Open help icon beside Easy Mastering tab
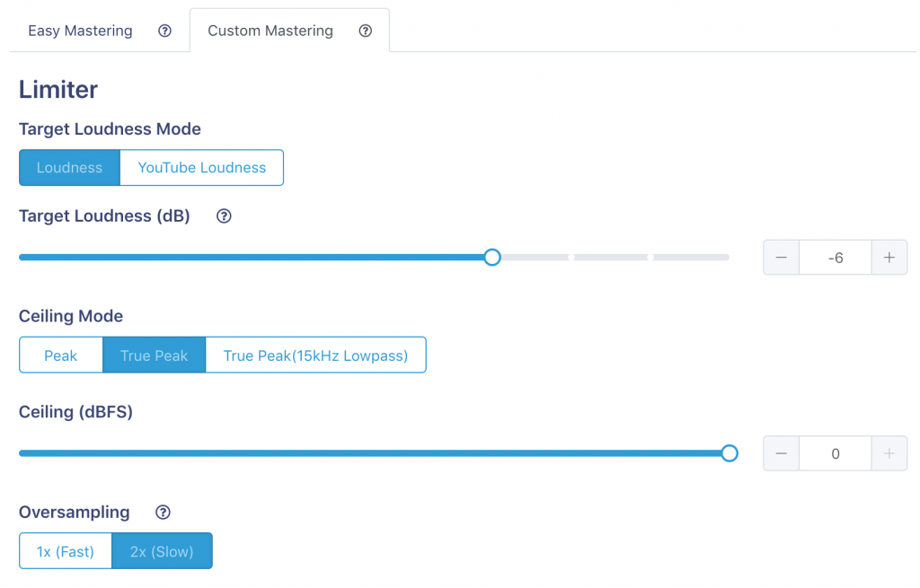This screenshot has height=588, width=920. click(165, 31)
